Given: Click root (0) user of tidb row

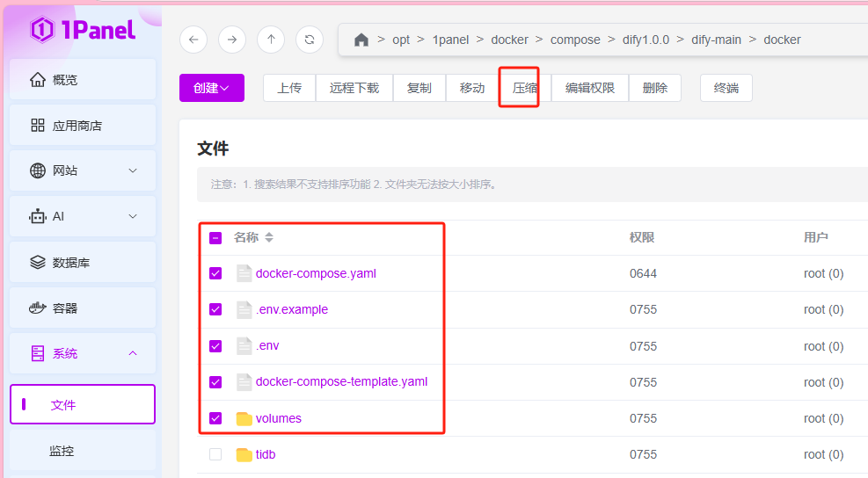Looking at the screenshot, I should (x=824, y=454).
